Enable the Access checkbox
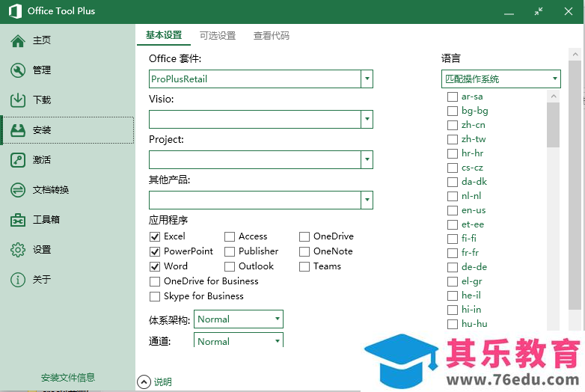Screen dimensions: 585x392 pos(230,237)
